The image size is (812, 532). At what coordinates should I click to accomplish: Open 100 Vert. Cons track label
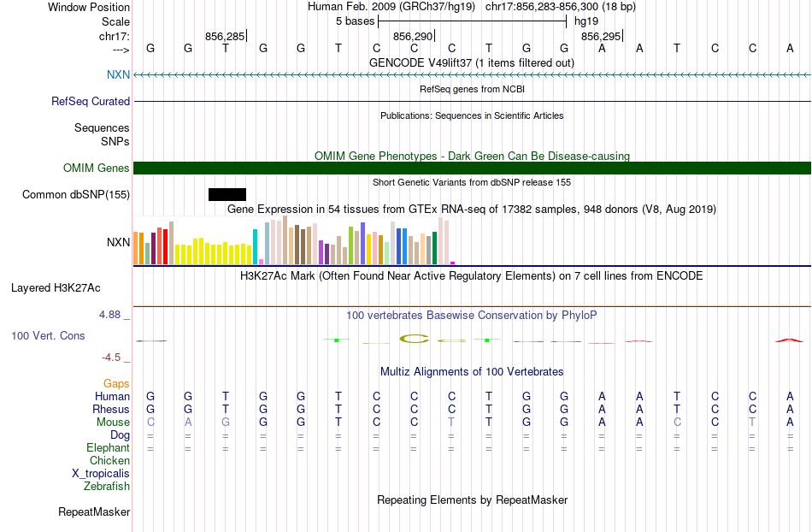click(x=48, y=335)
